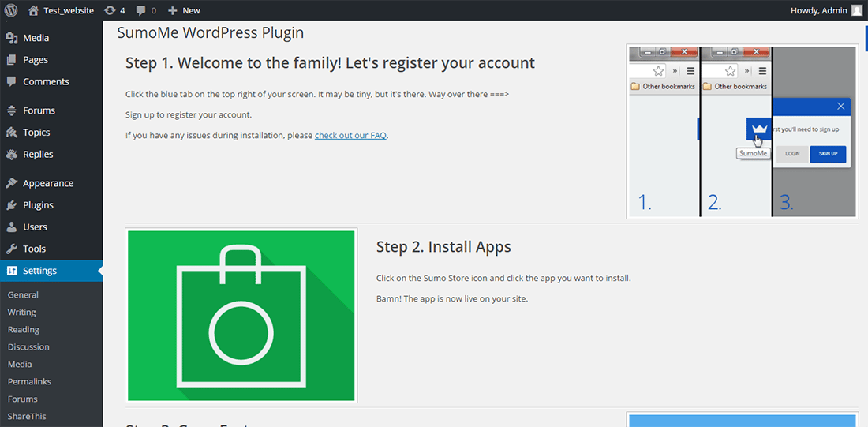Open Media settings submenu link
868x427 pixels.
click(20, 364)
